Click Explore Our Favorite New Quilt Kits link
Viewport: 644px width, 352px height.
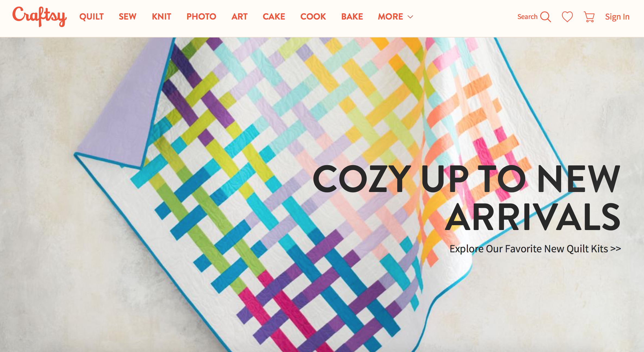(x=535, y=249)
